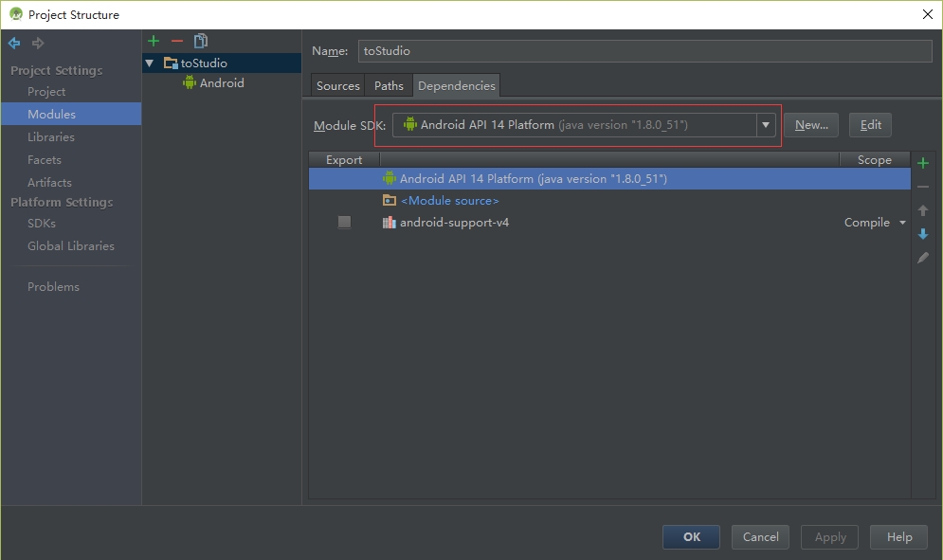Image resolution: width=943 pixels, height=560 pixels.
Task: Click the Edit SDK button
Action: pyautogui.click(x=870, y=125)
